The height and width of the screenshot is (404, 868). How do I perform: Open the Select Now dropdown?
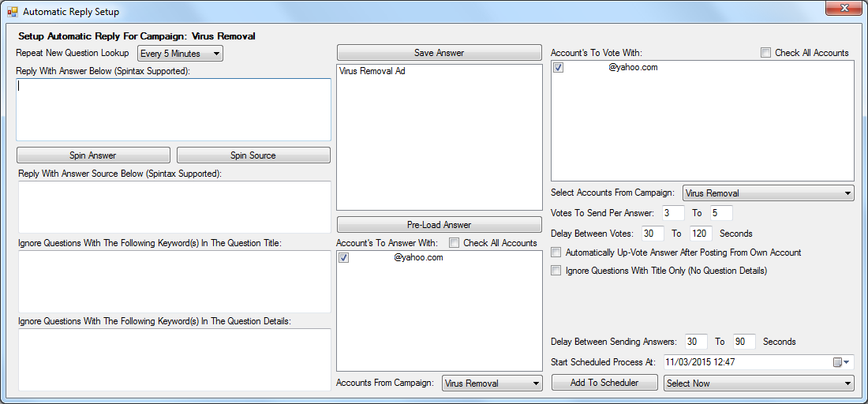coord(758,383)
